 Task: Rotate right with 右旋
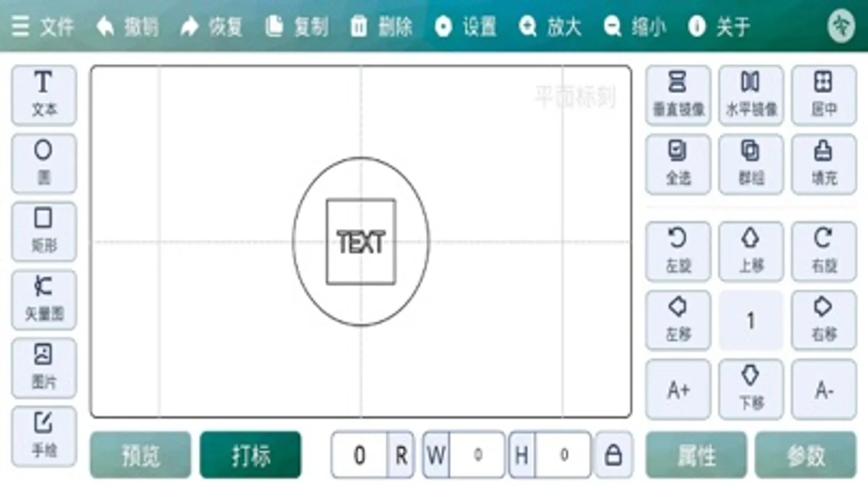tap(824, 252)
